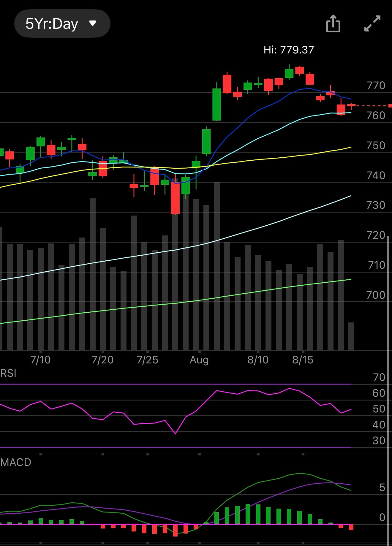Tap the Aug date label
Screen dimensions: 392x546
tap(199, 360)
